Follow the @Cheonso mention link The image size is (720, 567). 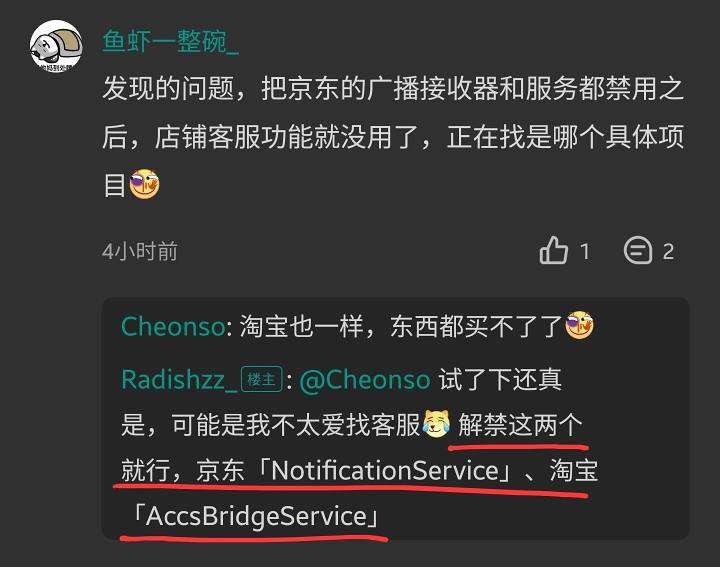(365, 380)
